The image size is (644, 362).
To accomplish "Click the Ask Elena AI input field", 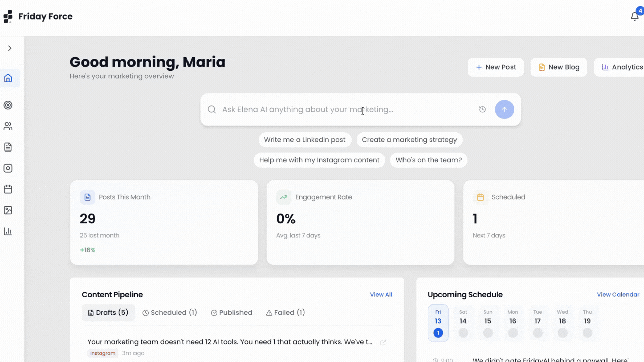I will [x=345, y=110].
